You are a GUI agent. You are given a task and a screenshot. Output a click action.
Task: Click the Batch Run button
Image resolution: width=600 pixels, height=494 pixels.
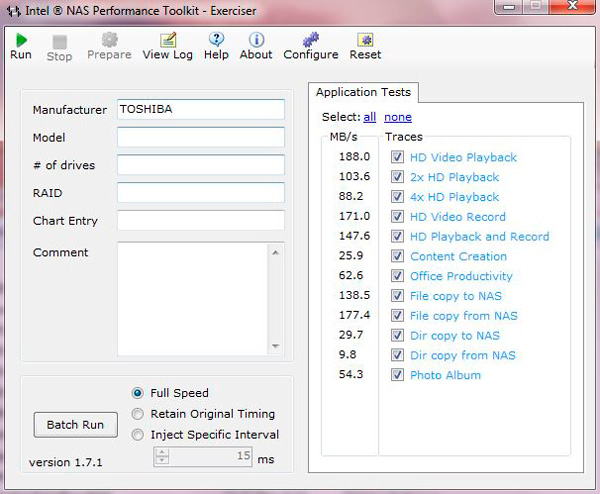(x=75, y=425)
